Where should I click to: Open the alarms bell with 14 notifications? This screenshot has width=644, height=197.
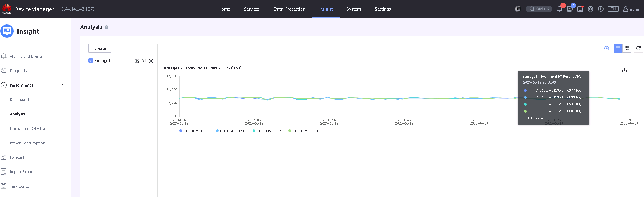click(x=559, y=9)
